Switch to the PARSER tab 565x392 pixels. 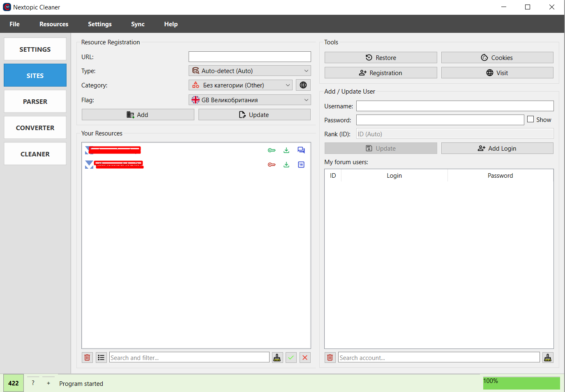(x=35, y=101)
